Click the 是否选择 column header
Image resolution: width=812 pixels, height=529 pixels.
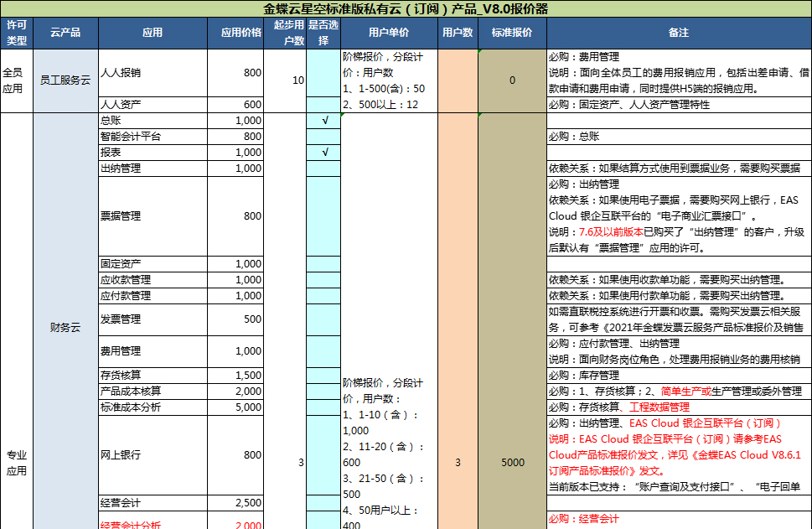point(323,33)
